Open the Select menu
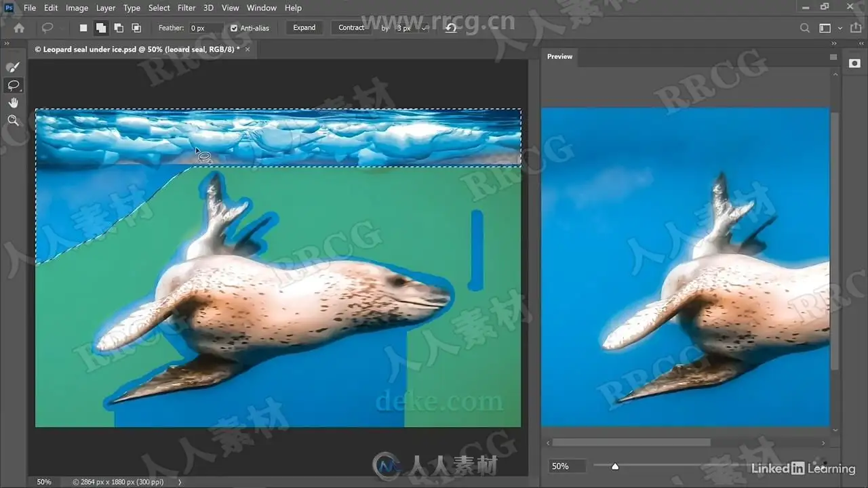The height and width of the screenshot is (488, 868). click(159, 8)
